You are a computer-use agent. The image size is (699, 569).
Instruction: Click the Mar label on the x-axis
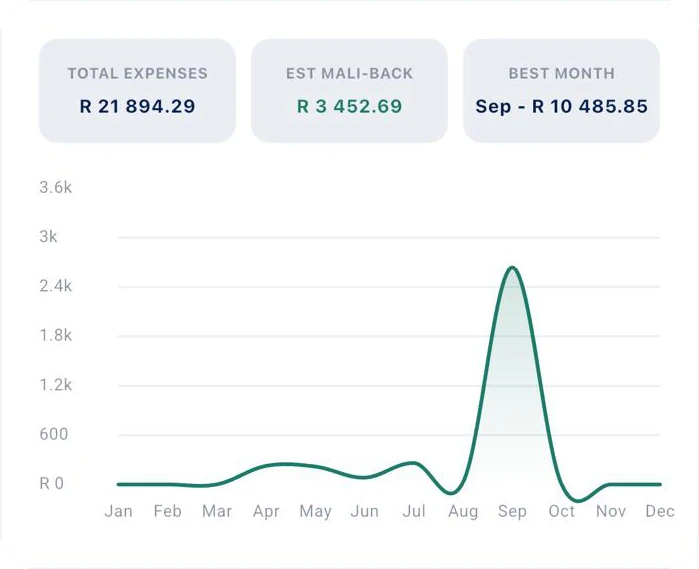tap(217, 511)
